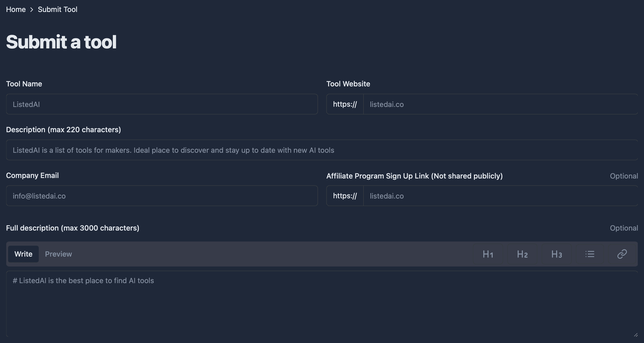Click https:// prefix of Tool Website
Viewport: 644px width, 343px height.
click(345, 104)
